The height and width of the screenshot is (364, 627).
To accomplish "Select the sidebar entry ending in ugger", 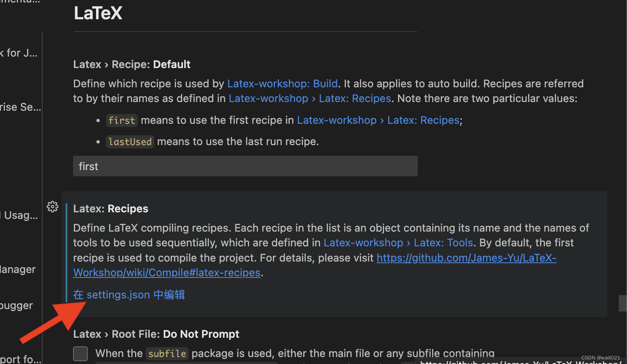I will tap(16, 305).
